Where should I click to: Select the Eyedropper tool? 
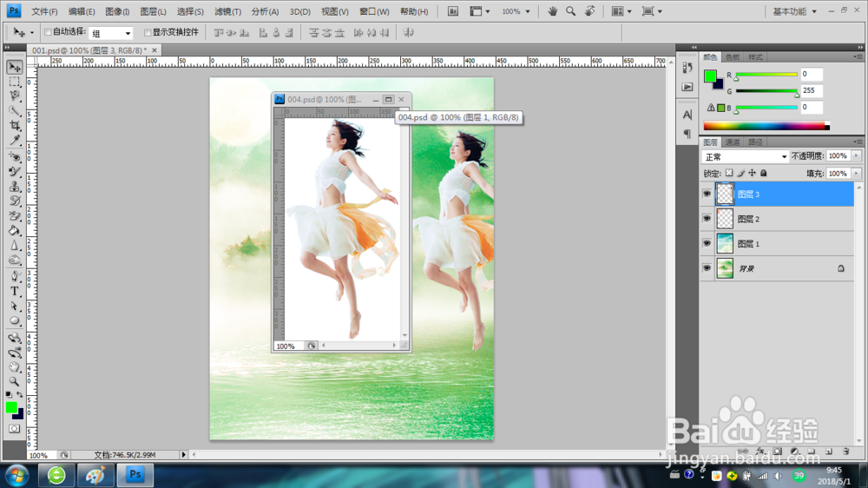pos(15,140)
